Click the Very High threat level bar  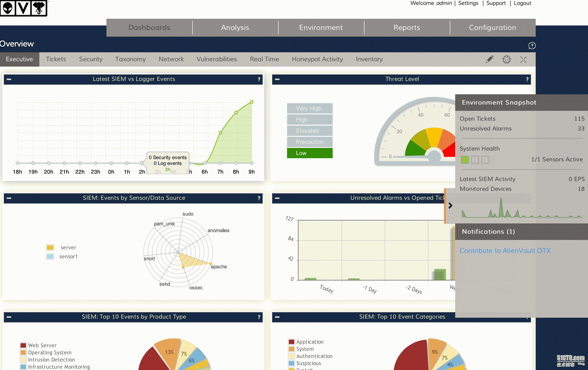310,108
